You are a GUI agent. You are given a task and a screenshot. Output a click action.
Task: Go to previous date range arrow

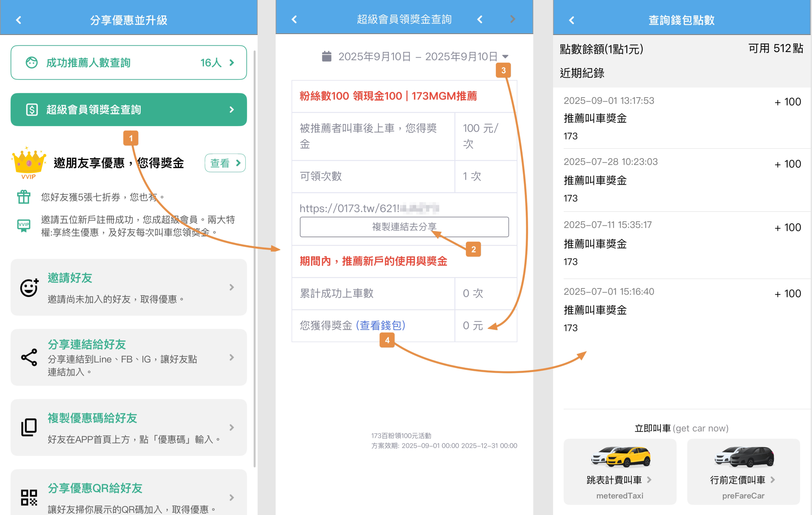click(x=480, y=20)
